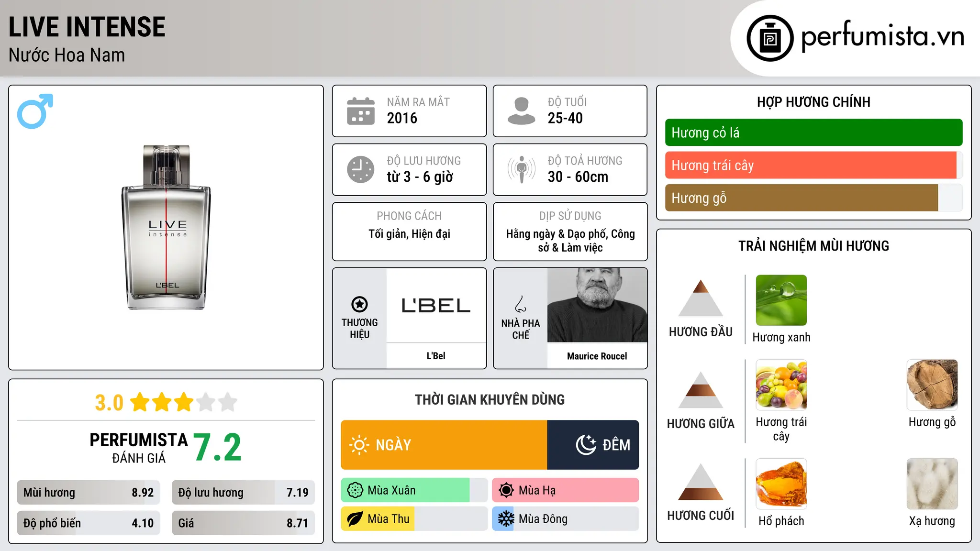Click the blue male gender symbol icon

(x=35, y=111)
